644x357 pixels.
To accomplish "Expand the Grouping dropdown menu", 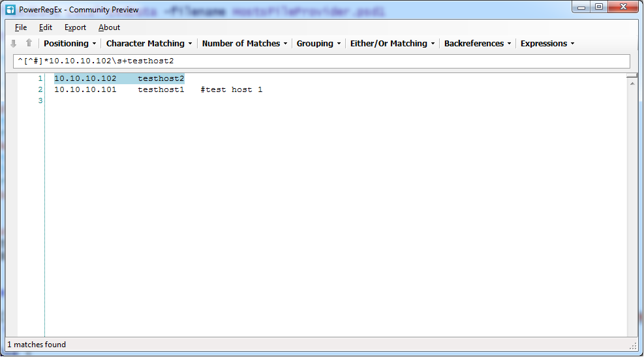I will [319, 43].
